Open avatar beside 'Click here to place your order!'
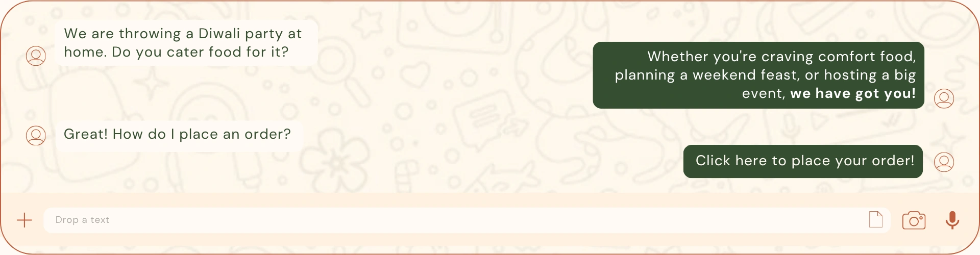Screen dimensions: 980x255 944,162
